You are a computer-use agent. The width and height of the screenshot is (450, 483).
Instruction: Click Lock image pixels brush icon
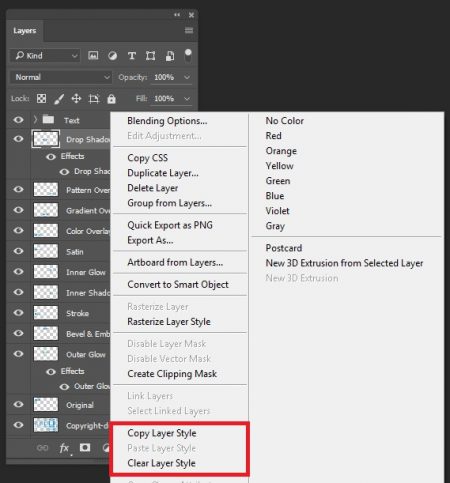pyautogui.click(x=59, y=99)
